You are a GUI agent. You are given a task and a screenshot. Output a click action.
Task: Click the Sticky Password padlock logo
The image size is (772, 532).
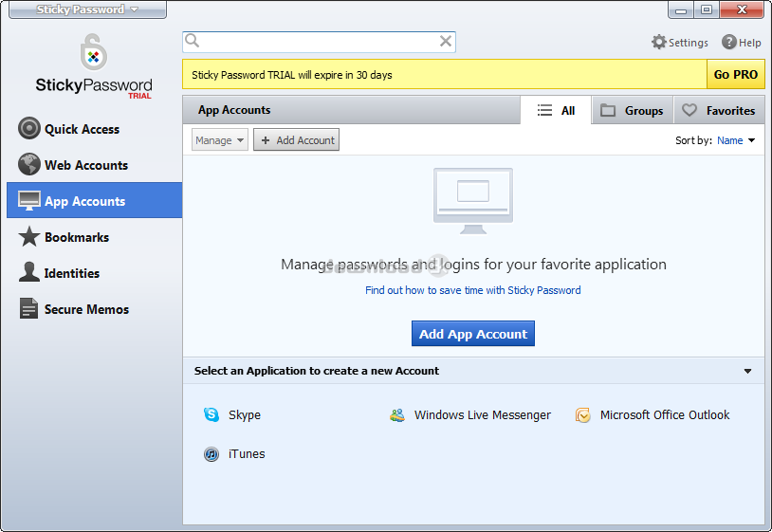click(94, 51)
